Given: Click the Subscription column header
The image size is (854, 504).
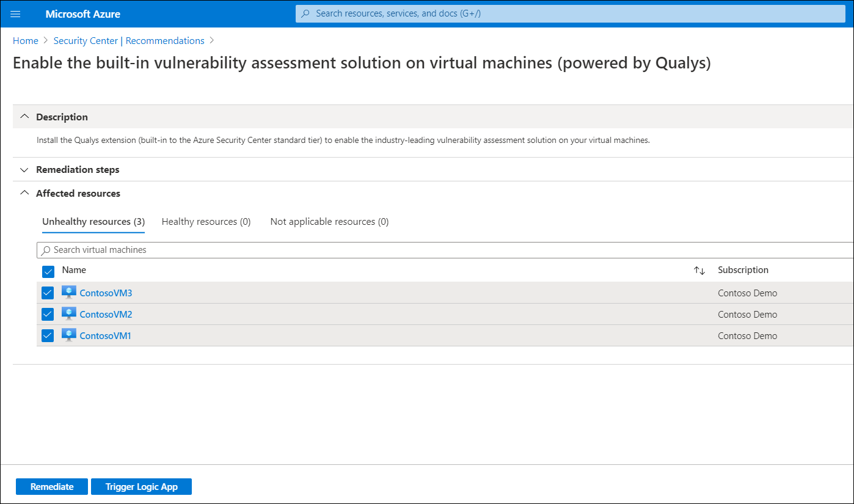Looking at the screenshot, I should pos(743,270).
